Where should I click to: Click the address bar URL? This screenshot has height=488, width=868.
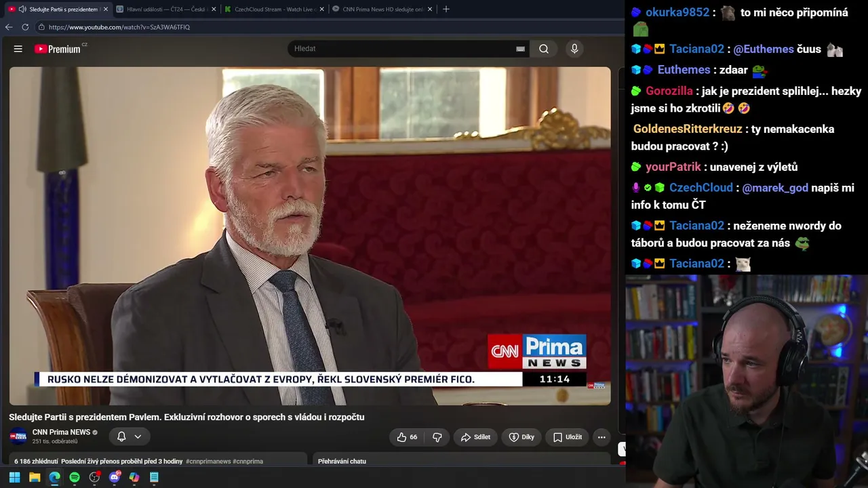pyautogui.click(x=119, y=27)
